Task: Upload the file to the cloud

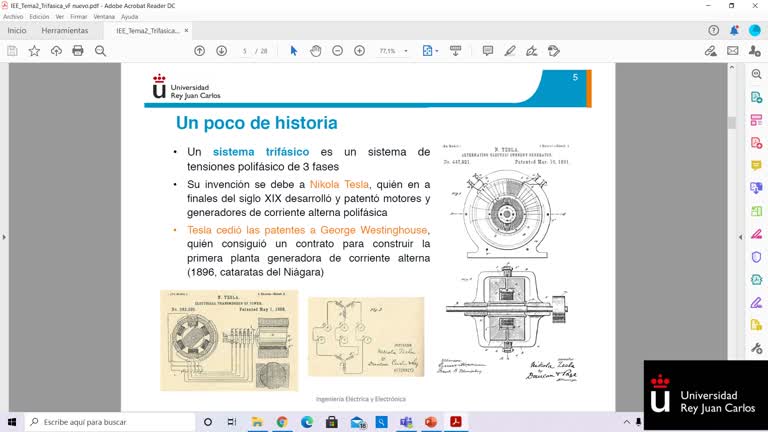Action: [56, 51]
